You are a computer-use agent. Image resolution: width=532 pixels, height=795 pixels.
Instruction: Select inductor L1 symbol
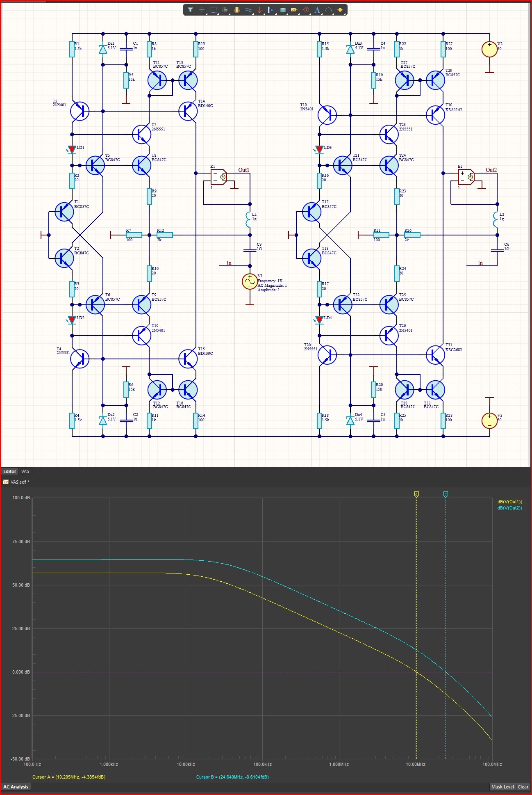pyautogui.click(x=248, y=219)
